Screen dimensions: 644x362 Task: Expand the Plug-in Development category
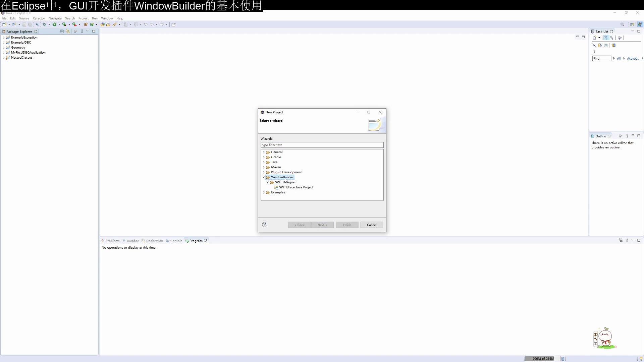(x=264, y=172)
